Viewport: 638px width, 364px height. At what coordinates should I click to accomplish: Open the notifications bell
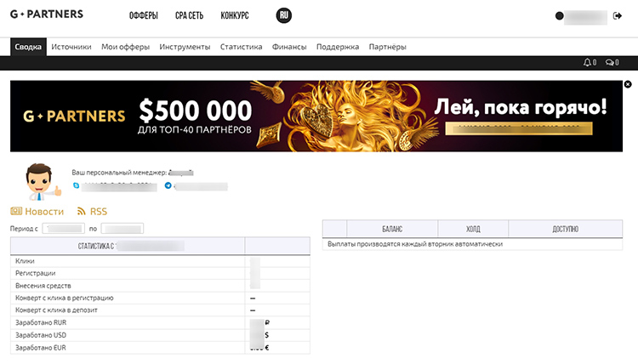point(587,63)
